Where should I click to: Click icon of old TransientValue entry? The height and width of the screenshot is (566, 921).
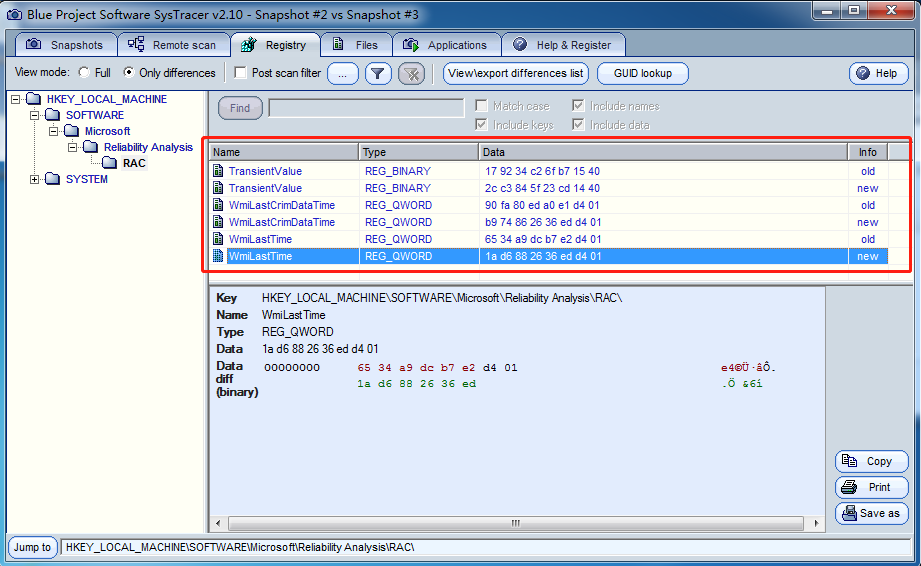(218, 171)
